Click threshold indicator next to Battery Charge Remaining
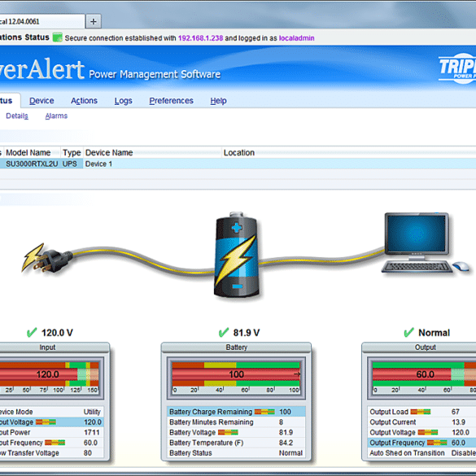Screen dimensions: 476x476 264,412
